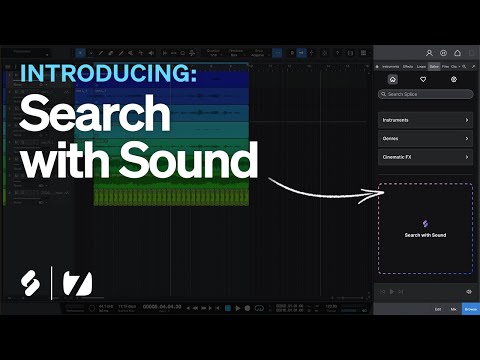The width and height of the screenshot is (480, 360).
Task: Toggle the transport loop button
Action: [x=259, y=308]
